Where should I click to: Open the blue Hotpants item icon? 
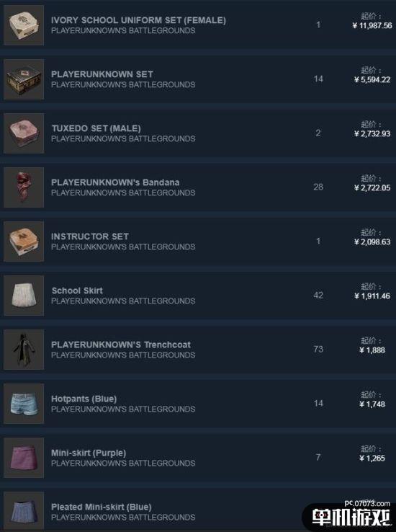click(x=24, y=404)
